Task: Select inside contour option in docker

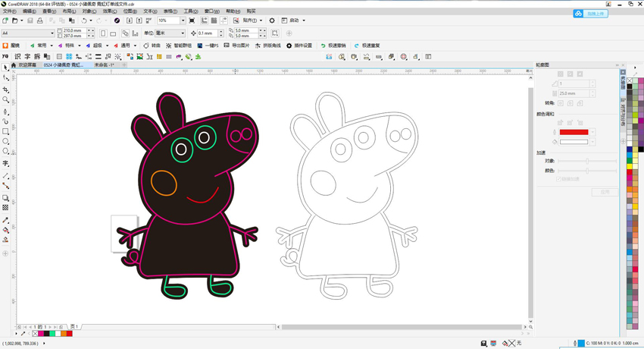Action: coord(570,74)
